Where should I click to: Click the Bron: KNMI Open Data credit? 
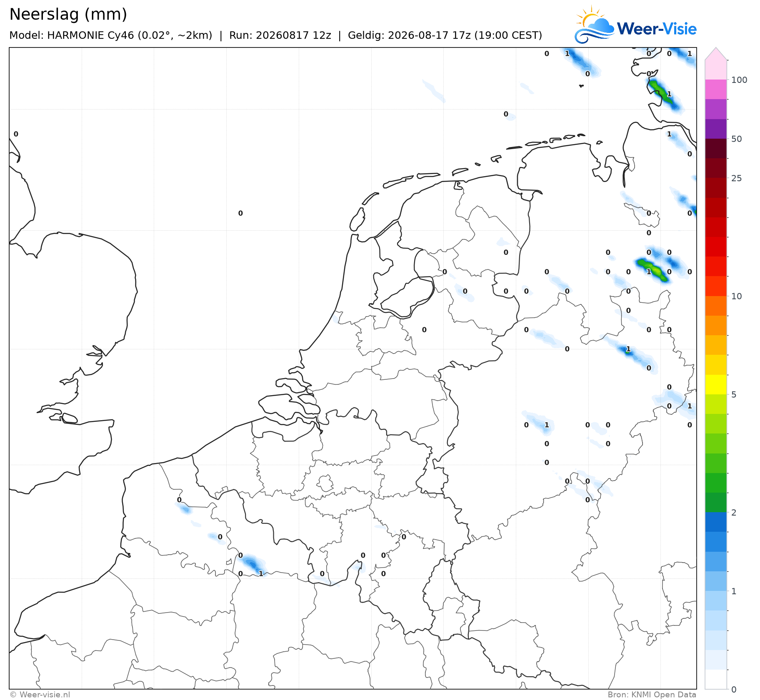(x=652, y=695)
